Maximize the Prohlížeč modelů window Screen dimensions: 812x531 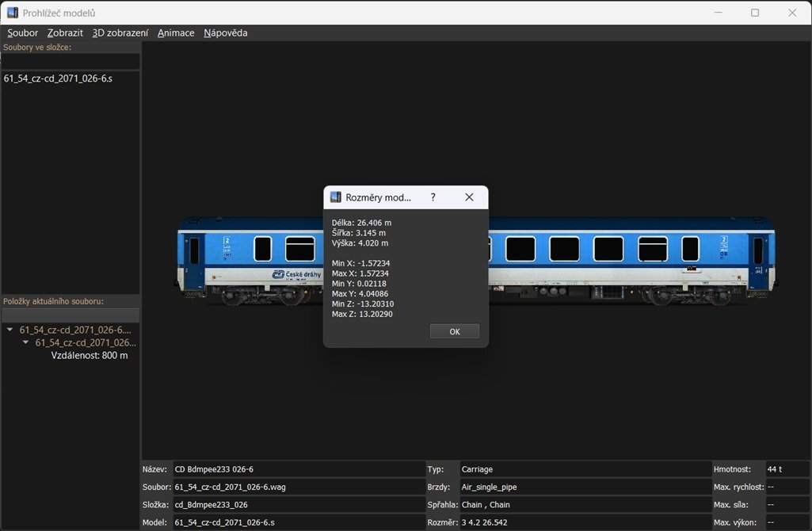click(755, 13)
